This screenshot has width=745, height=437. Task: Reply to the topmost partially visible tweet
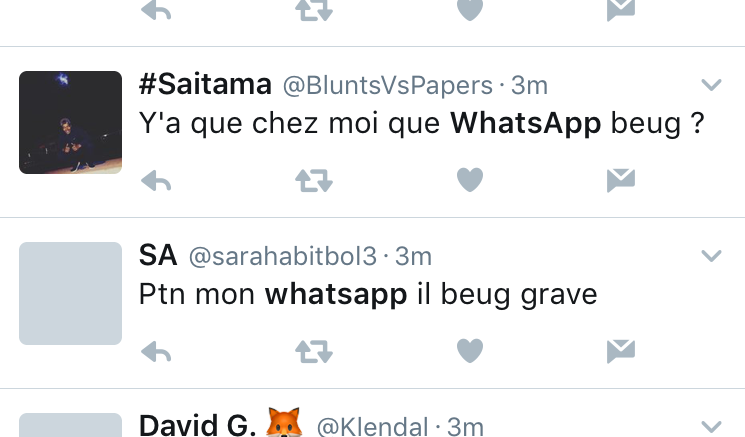click(x=156, y=10)
